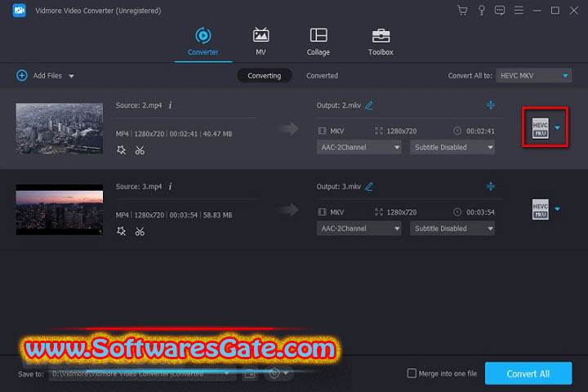Open AAC-2Channel audio dropdown for 2.mkv
This screenshot has width=588, height=392.
[x=359, y=148]
